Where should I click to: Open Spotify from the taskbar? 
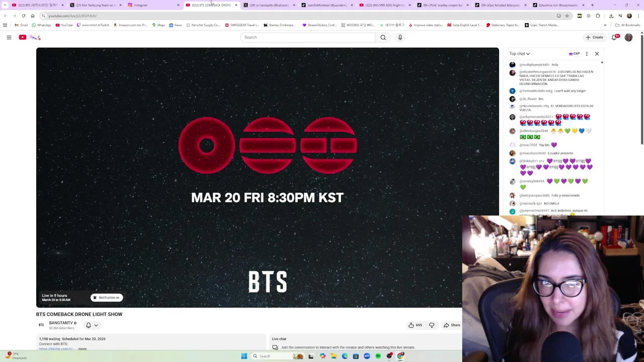[x=378, y=356]
